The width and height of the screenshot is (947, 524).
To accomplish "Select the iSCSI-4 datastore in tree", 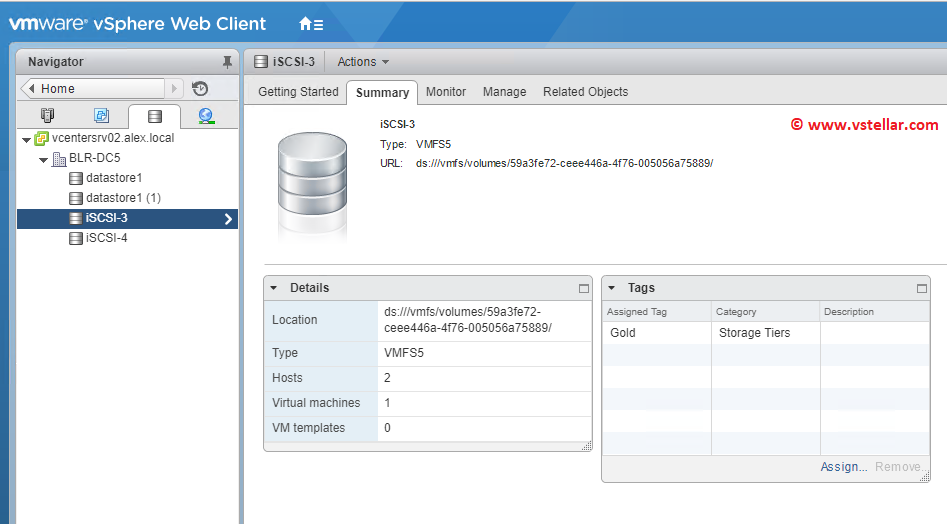I will point(106,238).
